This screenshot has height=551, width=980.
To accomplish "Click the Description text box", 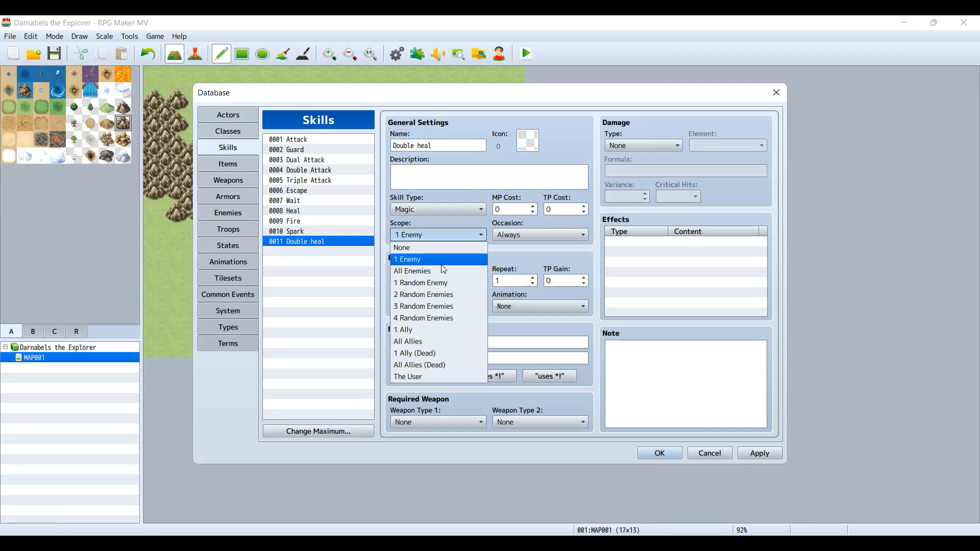I will coord(489,177).
